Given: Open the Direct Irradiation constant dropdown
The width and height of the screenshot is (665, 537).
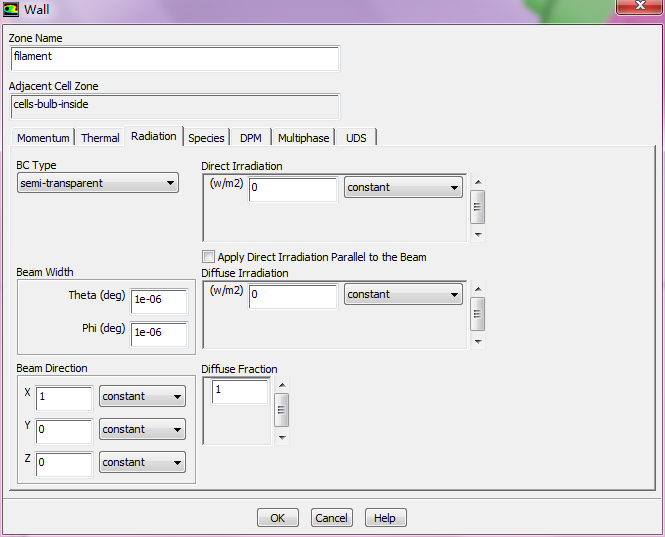Looking at the screenshot, I should pyautogui.click(x=402, y=188).
